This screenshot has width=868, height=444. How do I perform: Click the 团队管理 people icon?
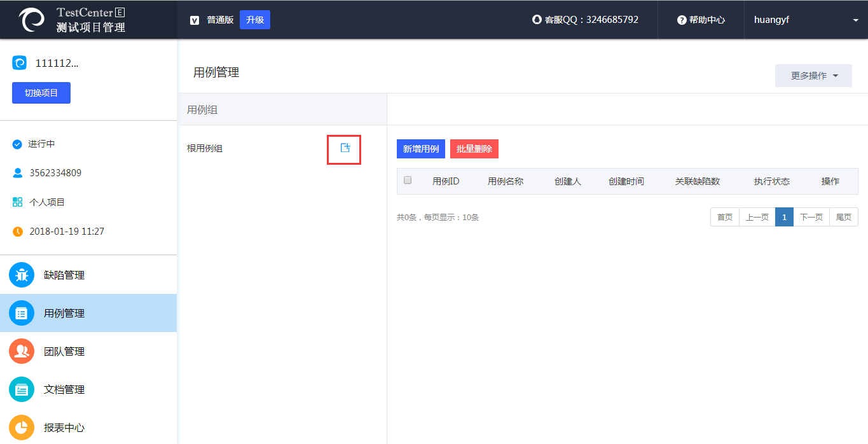(x=22, y=351)
